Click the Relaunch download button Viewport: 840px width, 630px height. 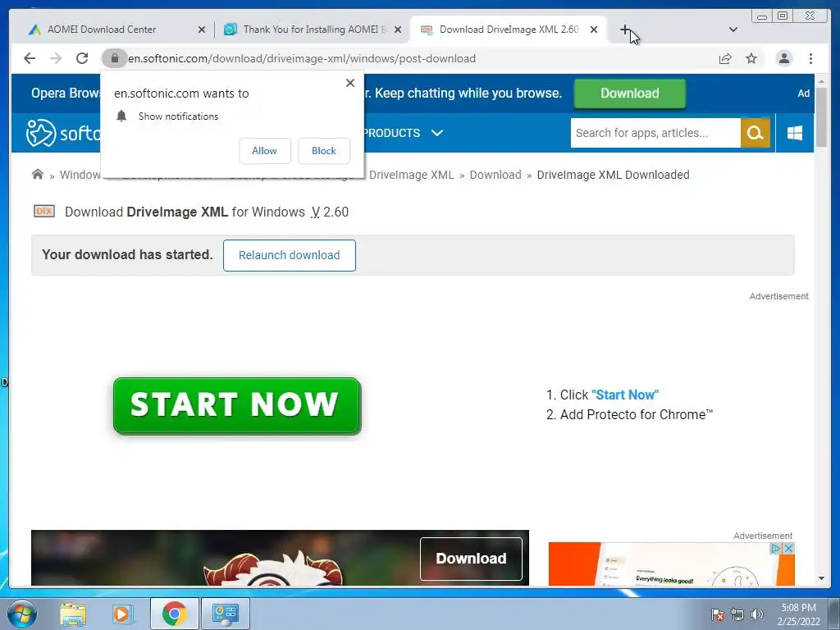[x=290, y=255]
